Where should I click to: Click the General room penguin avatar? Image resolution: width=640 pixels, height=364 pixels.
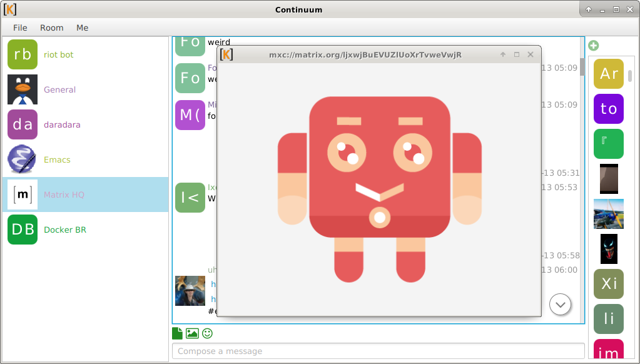[x=23, y=89]
